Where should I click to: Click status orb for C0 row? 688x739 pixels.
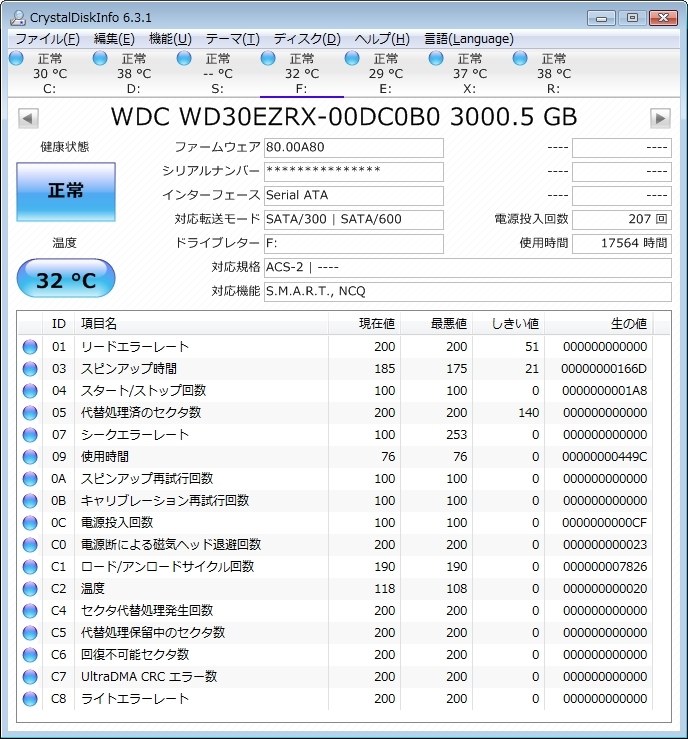pos(30,545)
